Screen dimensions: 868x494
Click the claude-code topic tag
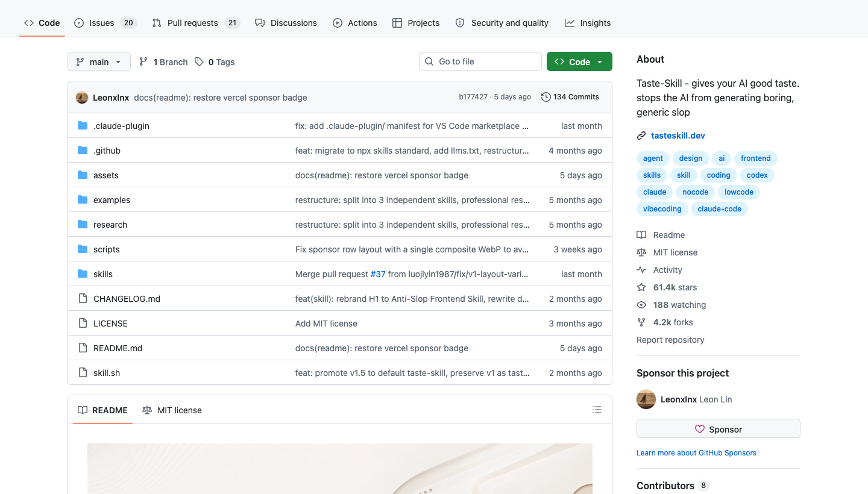pyautogui.click(x=720, y=209)
